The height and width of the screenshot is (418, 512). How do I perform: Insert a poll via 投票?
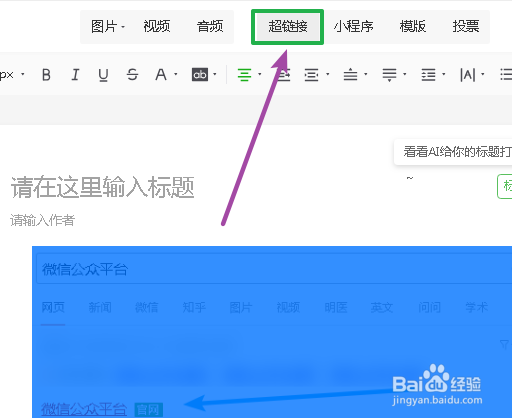pyautogui.click(x=466, y=26)
